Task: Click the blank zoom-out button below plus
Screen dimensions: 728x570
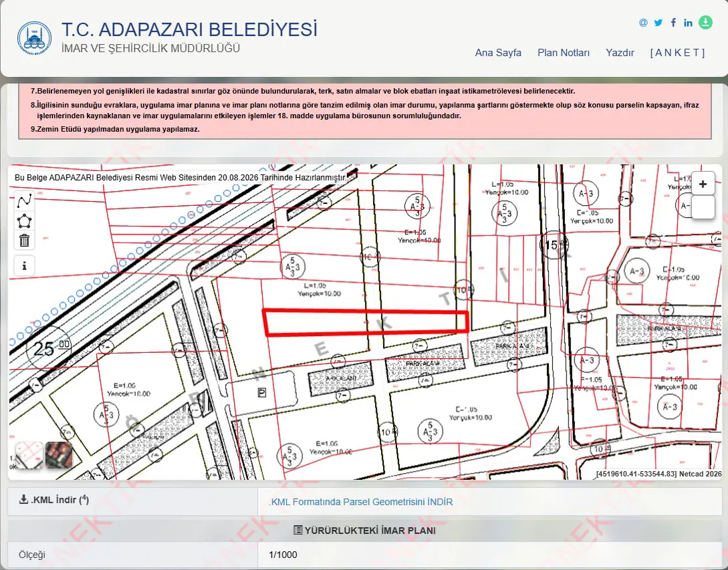Action: pyautogui.click(x=703, y=207)
